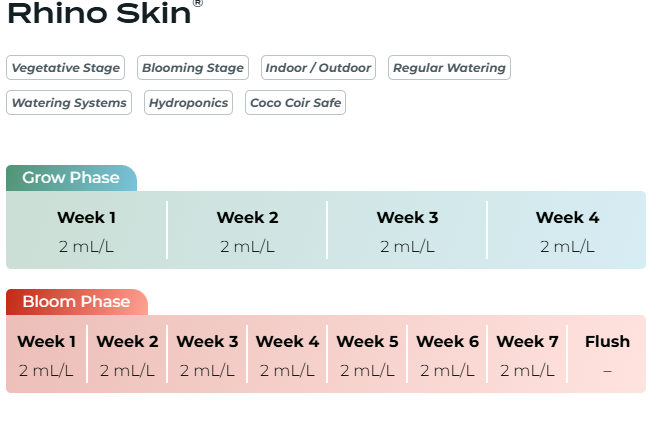Choose the Regular Watering tag
The image size is (657, 421).
tap(449, 68)
